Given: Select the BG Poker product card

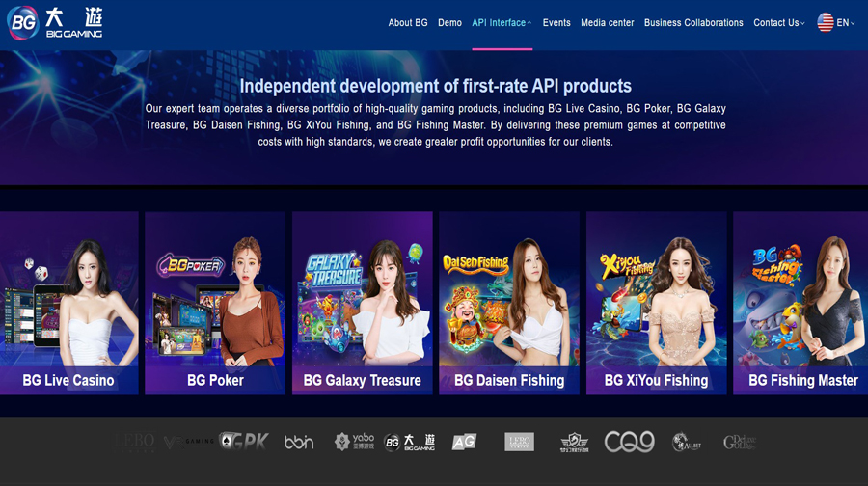Looking at the screenshot, I should (x=215, y=303).
